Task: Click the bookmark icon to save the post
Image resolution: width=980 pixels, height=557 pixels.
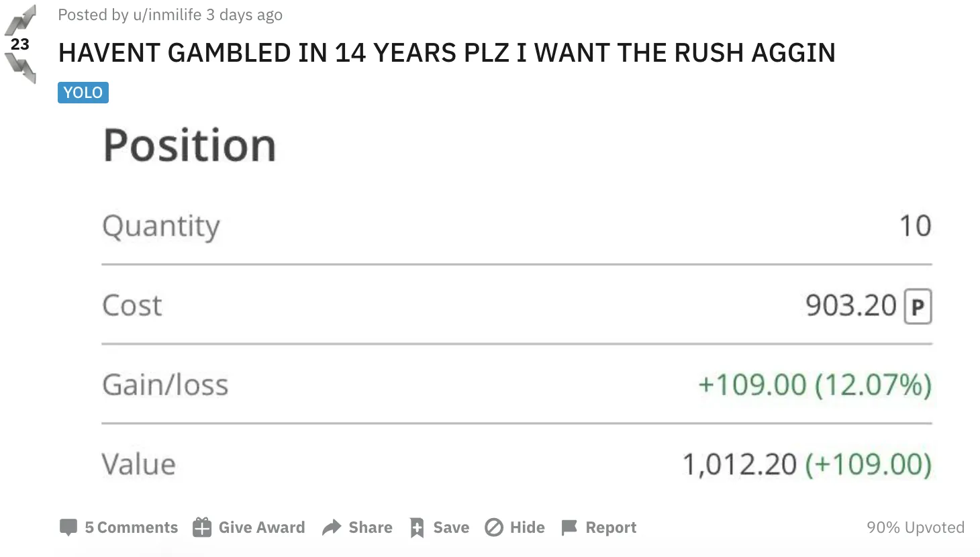Action: click(416, 527)
